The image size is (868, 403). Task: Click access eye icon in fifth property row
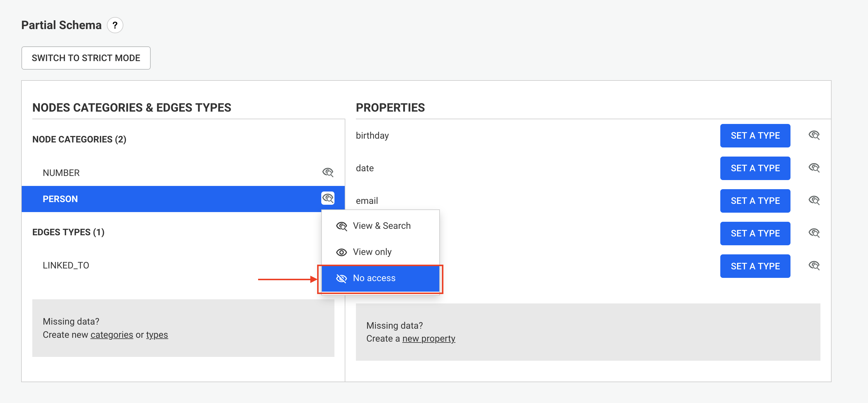(814, 266)
